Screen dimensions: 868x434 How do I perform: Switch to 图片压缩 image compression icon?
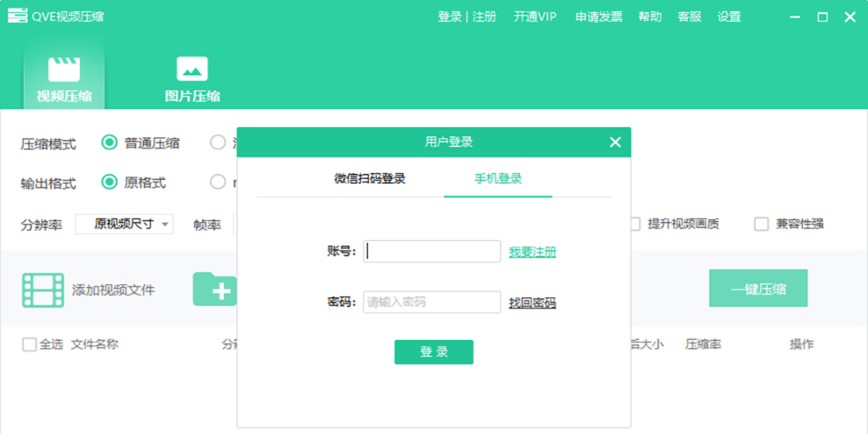pos(192,69)
